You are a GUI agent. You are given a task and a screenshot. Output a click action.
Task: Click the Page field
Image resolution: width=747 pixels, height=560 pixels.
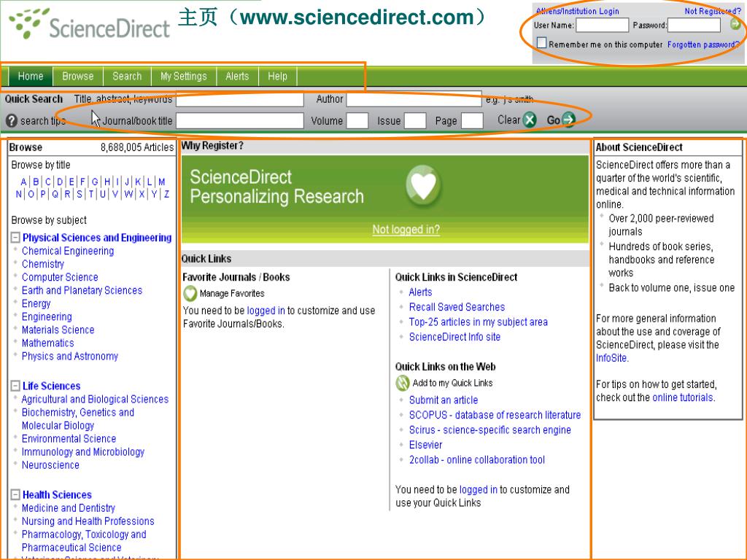click(473, 120)
